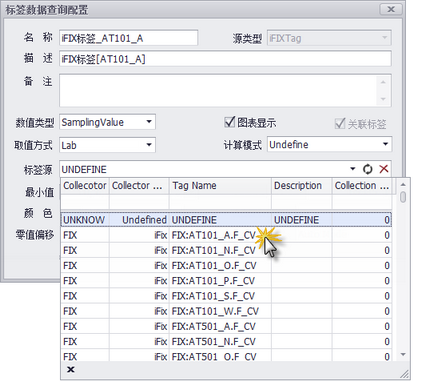Click 备注 field scroll up arrow
The height and width of the screenshot is (382, 430).
click(x=383, y=82)
